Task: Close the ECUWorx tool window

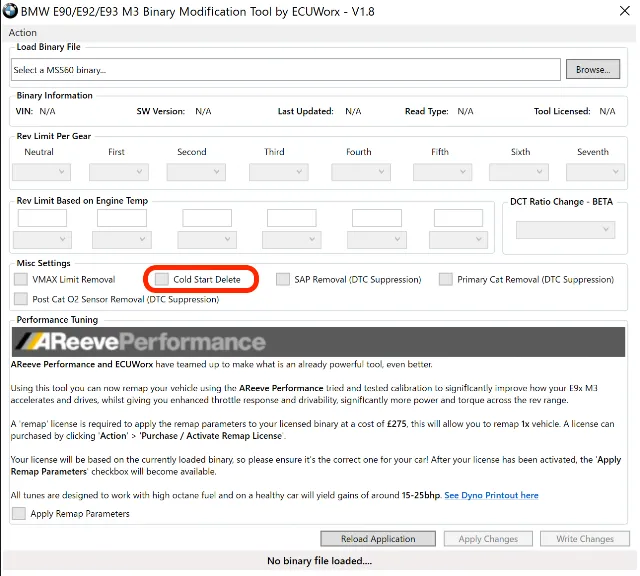Action: coord(624,11)
